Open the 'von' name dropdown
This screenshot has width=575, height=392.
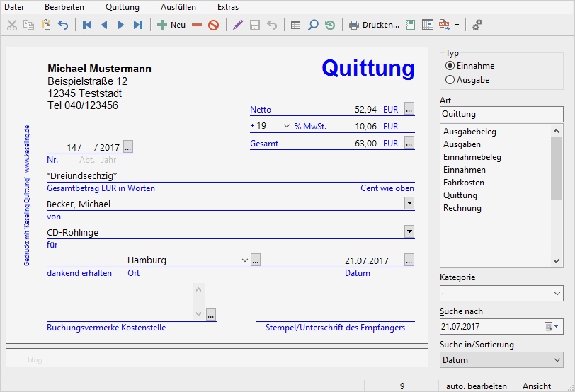(409, 203)
